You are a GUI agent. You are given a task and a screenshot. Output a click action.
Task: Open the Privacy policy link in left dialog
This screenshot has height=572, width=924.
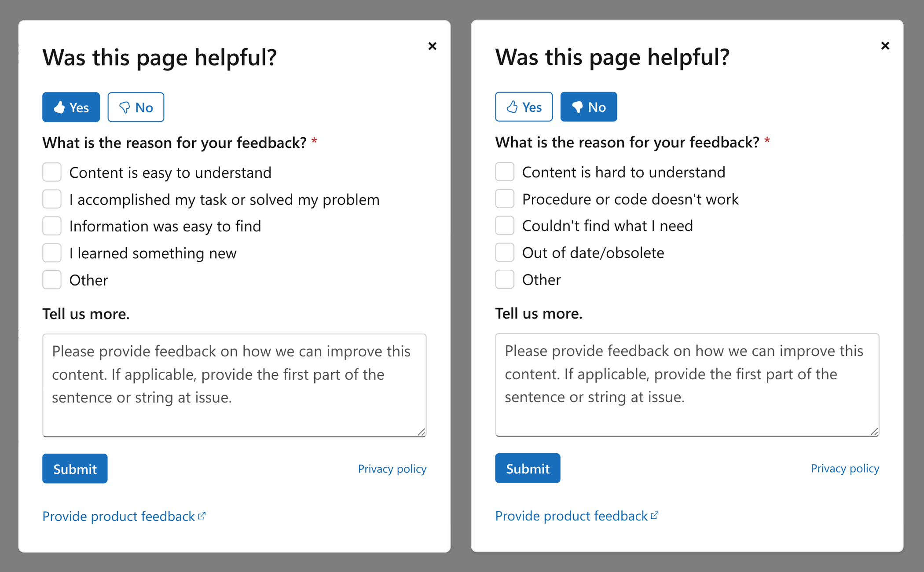tap(392, 469)
